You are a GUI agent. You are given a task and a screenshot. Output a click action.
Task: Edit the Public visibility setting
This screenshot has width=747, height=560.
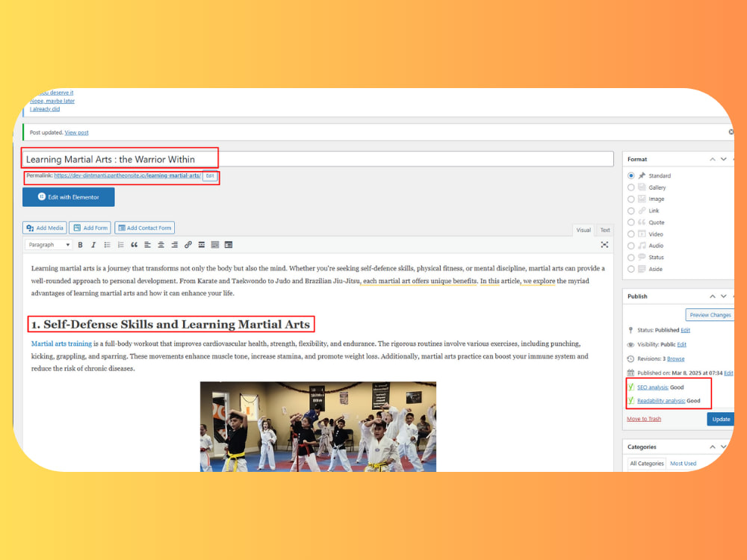[682, 345]
